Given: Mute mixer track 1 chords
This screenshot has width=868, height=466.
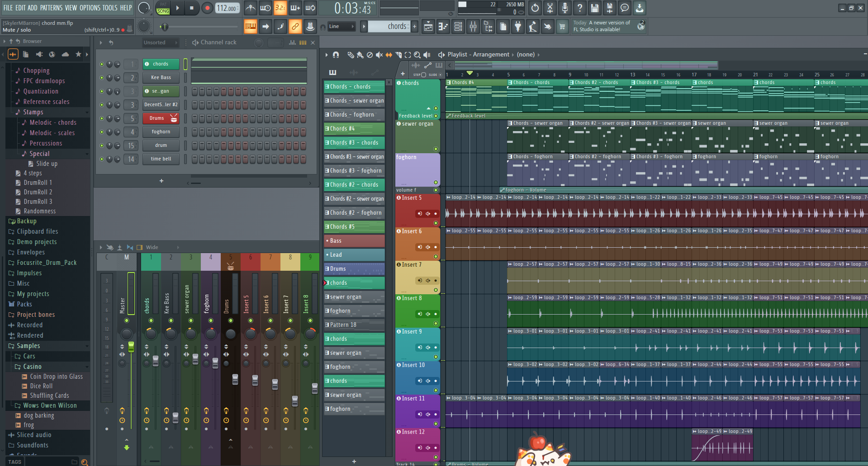Looking at the screenshot, I should point(151,320).
